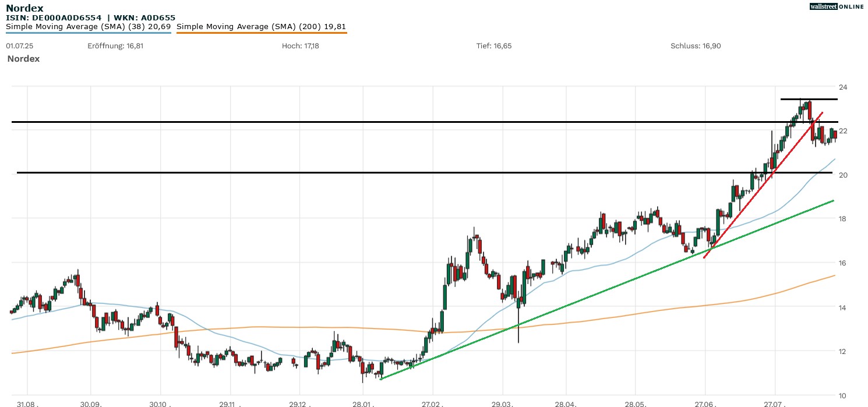The image size is (868, 407).
Task: Click the black horizontal line at 20
Action: click(x=425, y=172)
